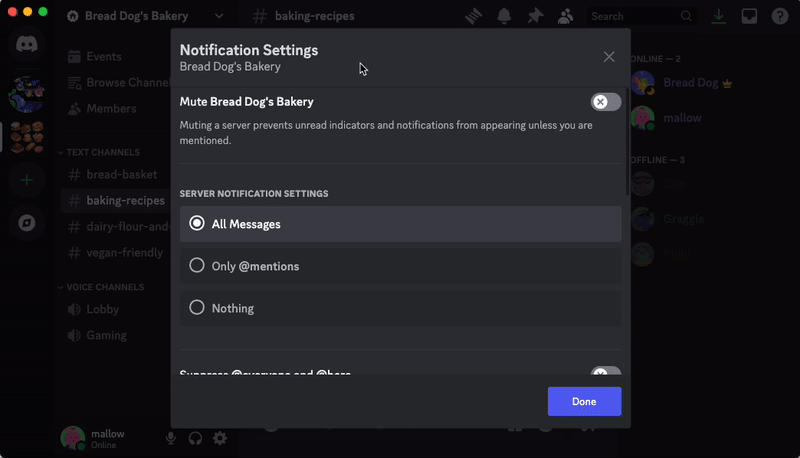Expand Bread Dog's Bakery server dropdown
This screenshot has width=800, height=458.
(x=219, y=16)
